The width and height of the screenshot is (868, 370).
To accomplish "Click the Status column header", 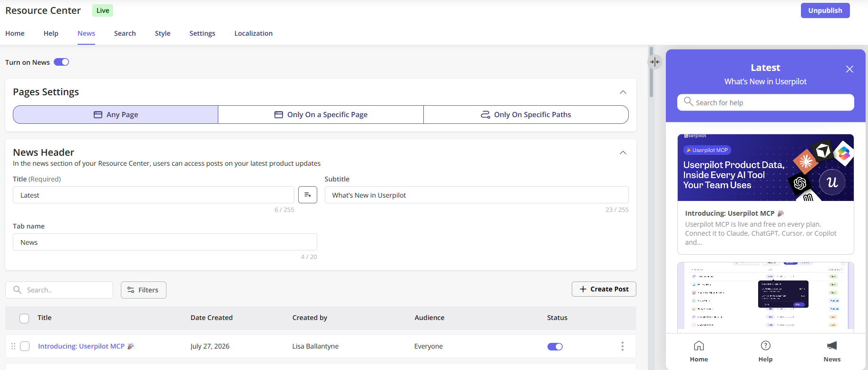I will pos(557,318).
